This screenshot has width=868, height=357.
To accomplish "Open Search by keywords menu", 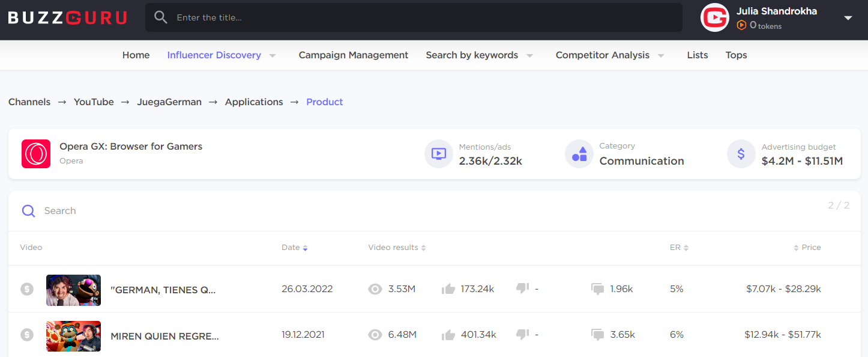I will (x=472, y=55).
